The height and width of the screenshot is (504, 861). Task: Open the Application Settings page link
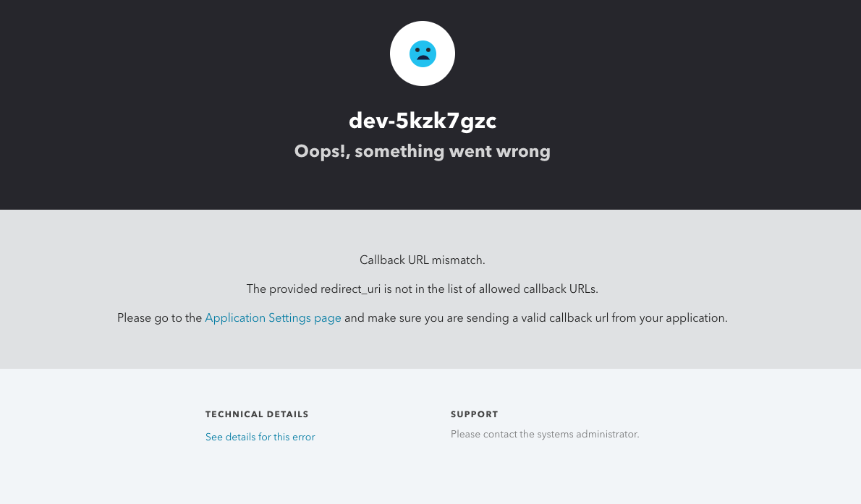pos(273,318)
